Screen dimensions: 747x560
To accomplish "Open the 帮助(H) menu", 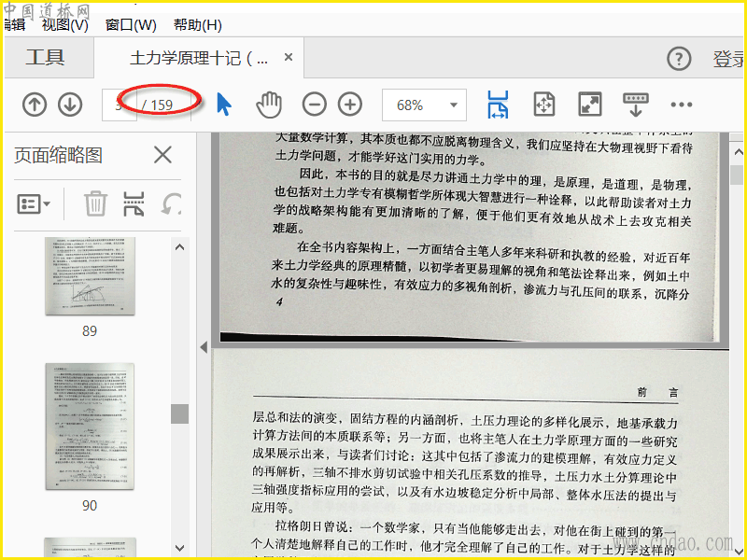I will pos(198,24).
